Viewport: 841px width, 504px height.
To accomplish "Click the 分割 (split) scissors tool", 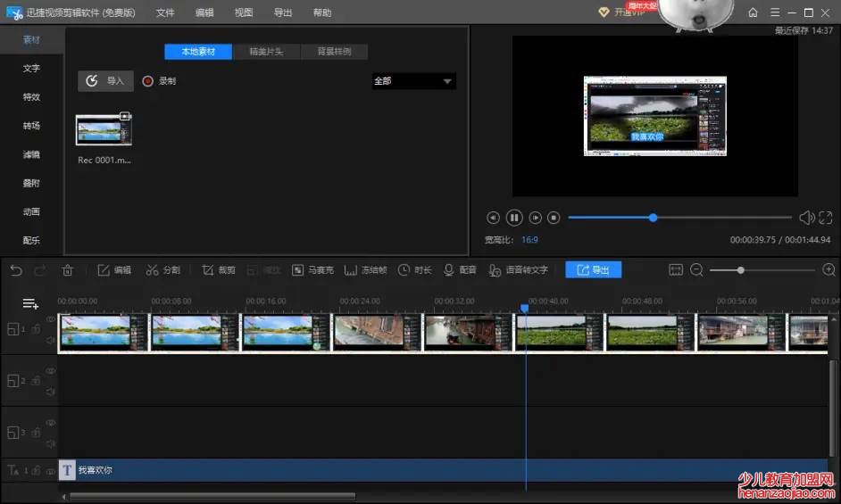I will tap(163, 270).
